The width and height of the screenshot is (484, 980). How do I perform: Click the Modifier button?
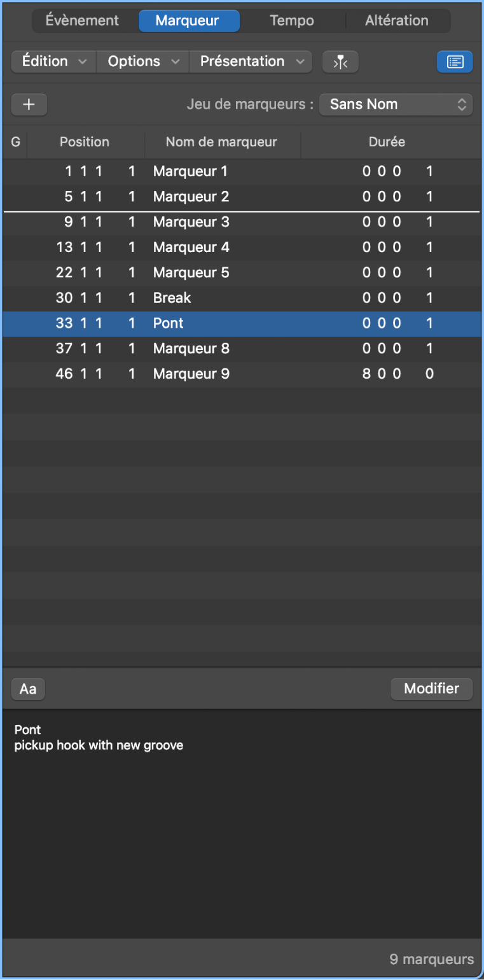[x=431, y=689]
